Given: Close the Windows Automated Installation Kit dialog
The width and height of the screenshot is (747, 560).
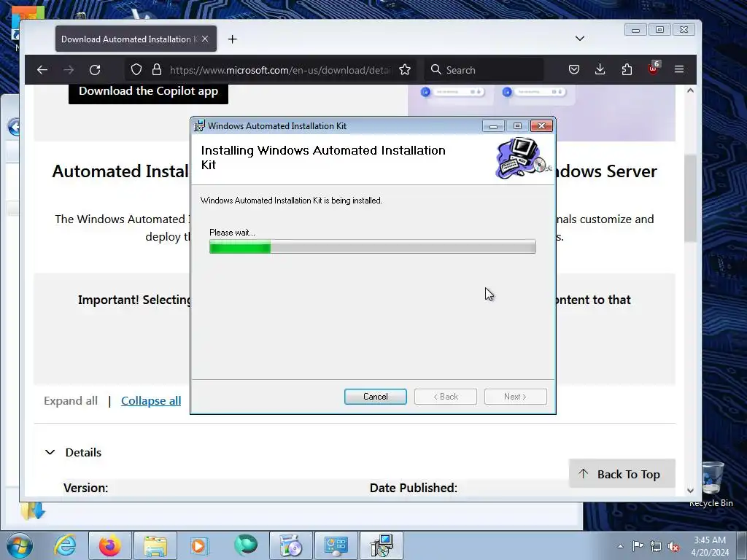Looking at the screenshot, I should (542, 125).
